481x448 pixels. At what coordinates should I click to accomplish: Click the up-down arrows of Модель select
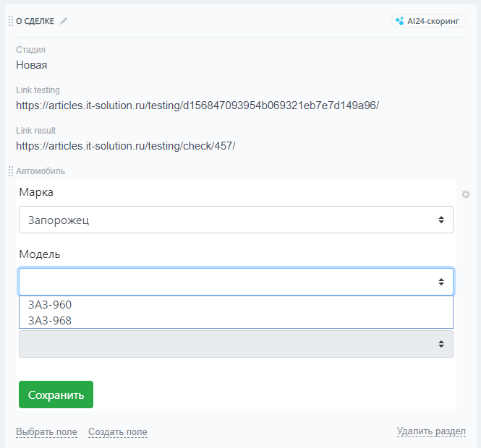point(441,282)
